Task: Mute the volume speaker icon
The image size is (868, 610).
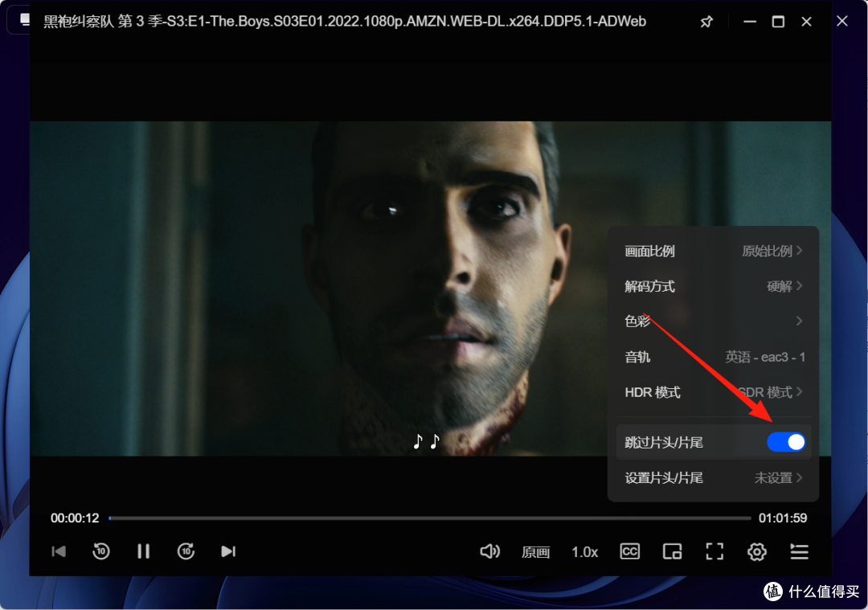Action: 490,551
